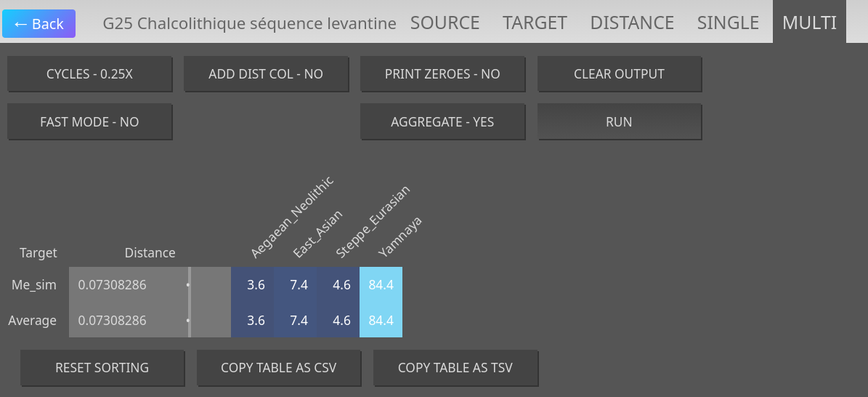Toggle AGGREGATE - YES option

point(442,121)
